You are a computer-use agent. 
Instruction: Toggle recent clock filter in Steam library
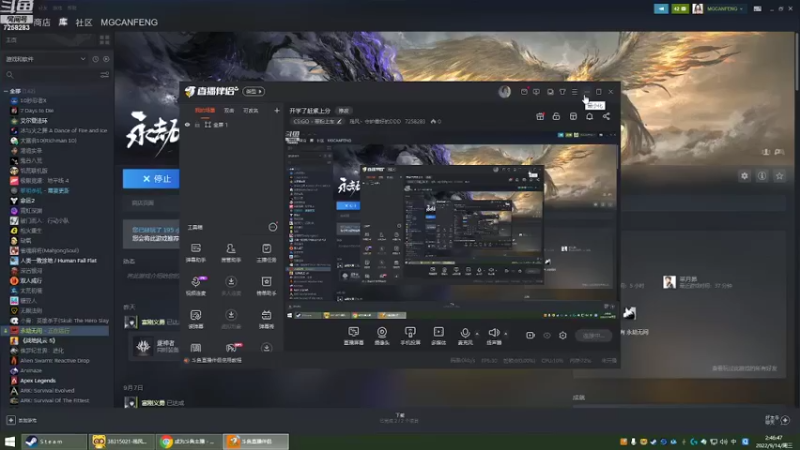coord(95,59)
